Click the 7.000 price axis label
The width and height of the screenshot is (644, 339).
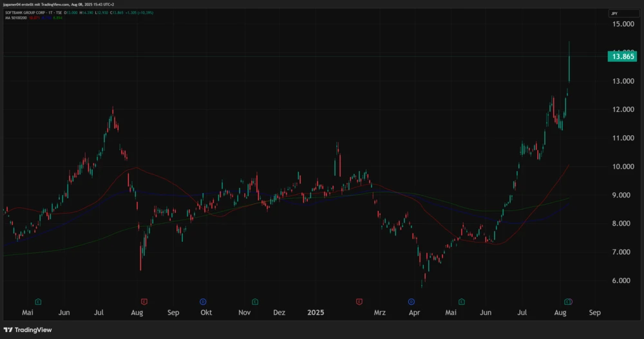[x=623, y=252]
